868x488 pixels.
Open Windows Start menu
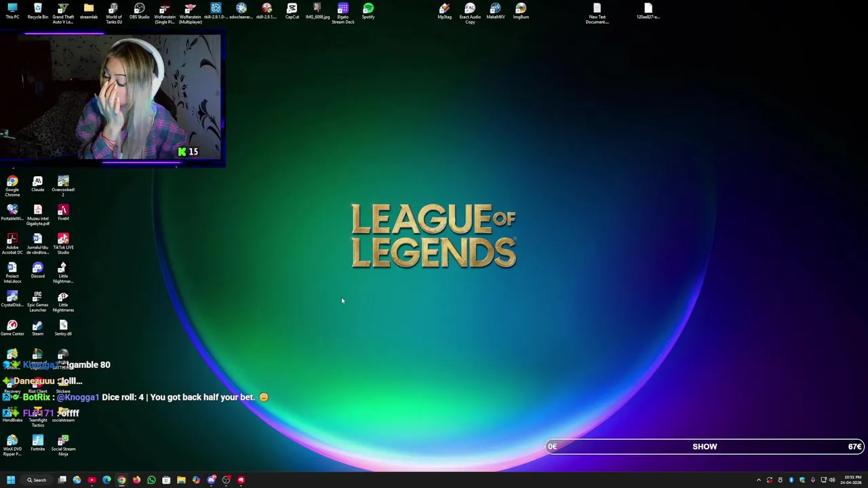pyautogui.click(x=11, y=480)
